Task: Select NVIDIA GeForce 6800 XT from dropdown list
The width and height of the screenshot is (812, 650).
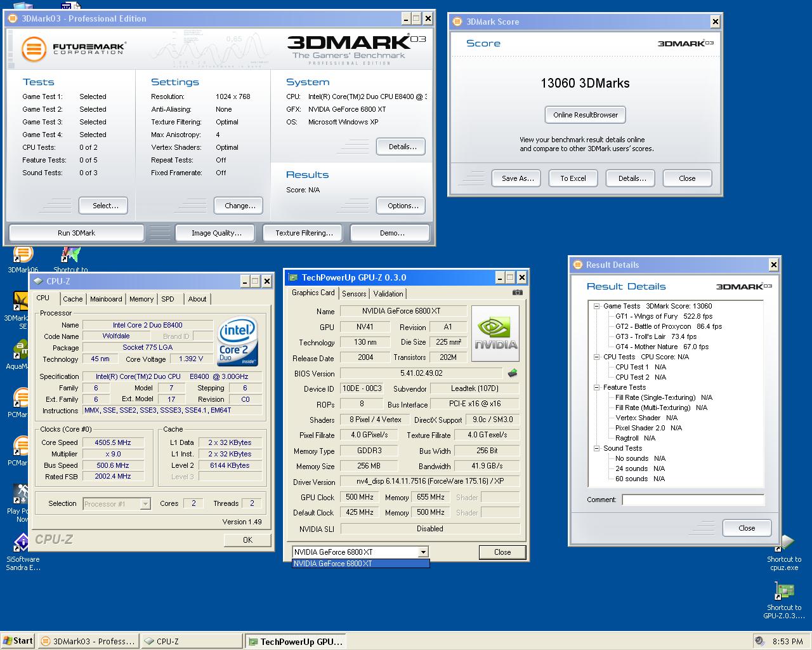Action: [x=360, y=564]
